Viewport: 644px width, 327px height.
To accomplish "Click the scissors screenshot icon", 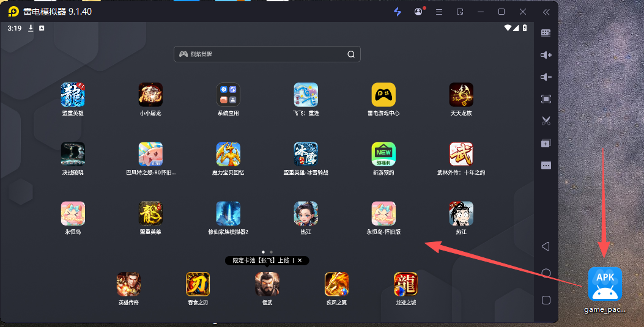I will click(x=546, y=121).
